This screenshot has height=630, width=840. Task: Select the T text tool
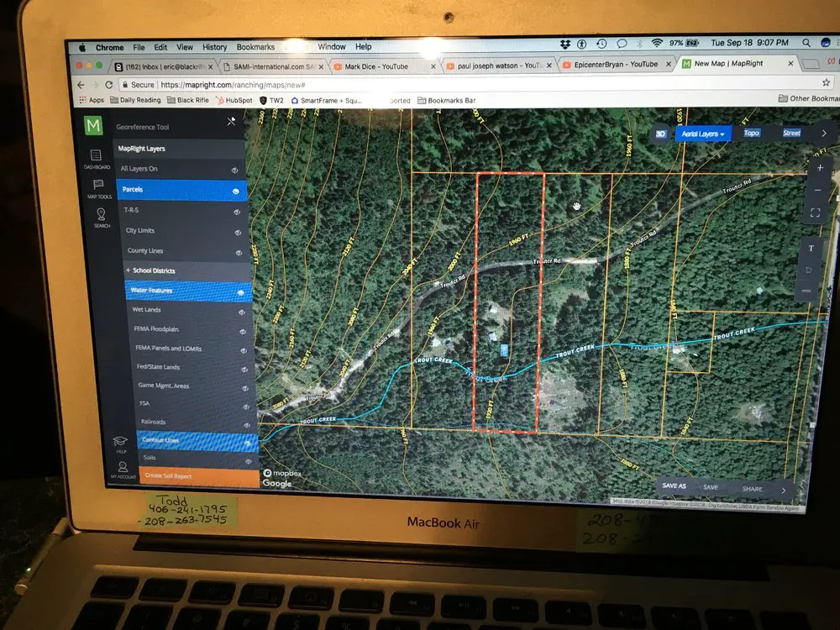tap(811, 248)
